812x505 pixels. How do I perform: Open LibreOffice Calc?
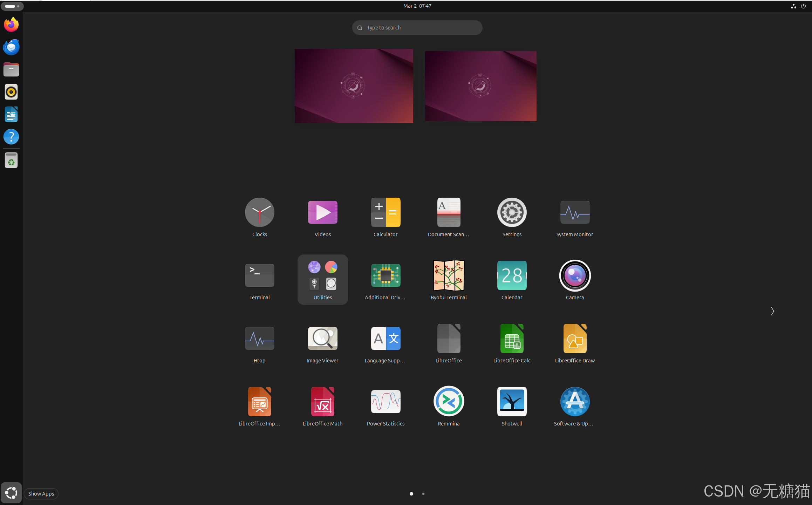(x=512, y=339)
